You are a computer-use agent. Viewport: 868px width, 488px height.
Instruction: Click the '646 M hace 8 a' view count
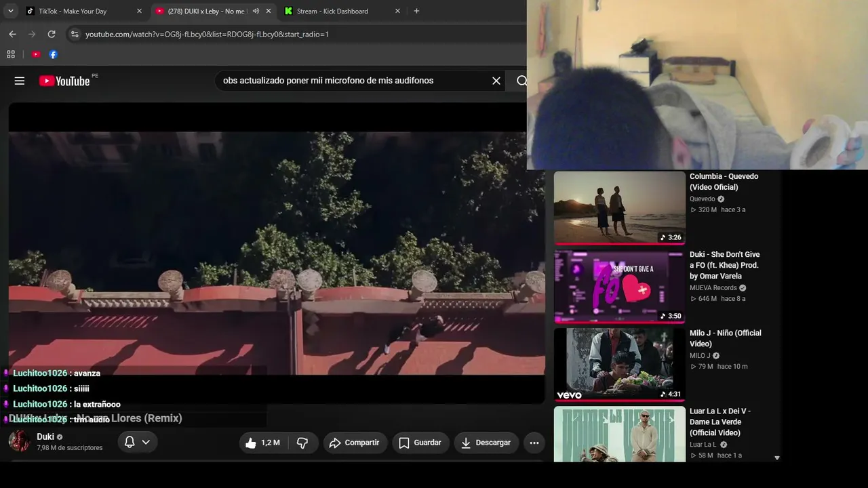coord(718,299)
